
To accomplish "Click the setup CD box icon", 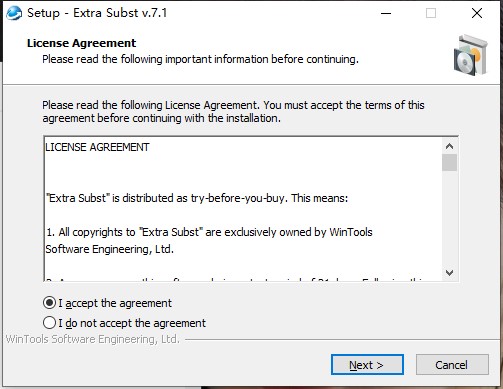I will click(x=471, y=55).
